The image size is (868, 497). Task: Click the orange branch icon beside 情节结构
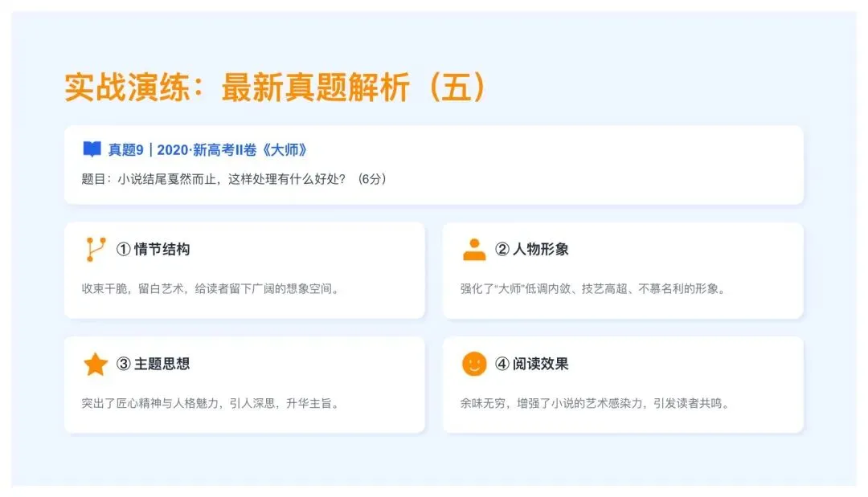(95, 250)
